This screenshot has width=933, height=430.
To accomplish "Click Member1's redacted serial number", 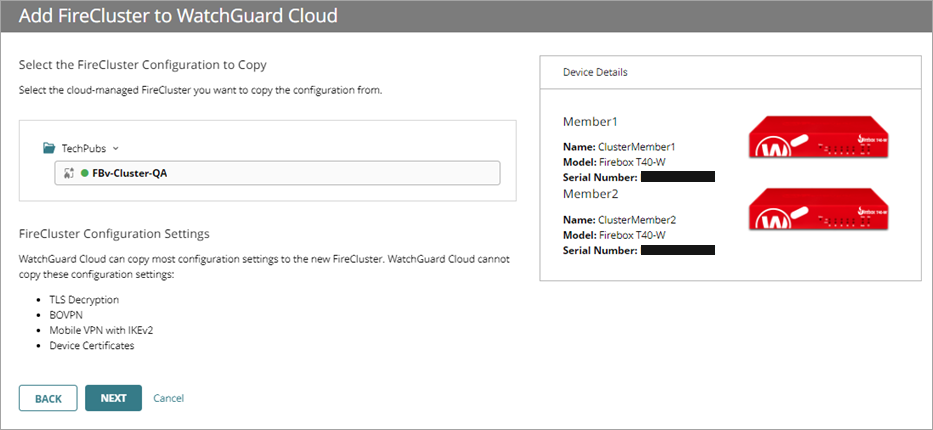I will coord(677,177).
